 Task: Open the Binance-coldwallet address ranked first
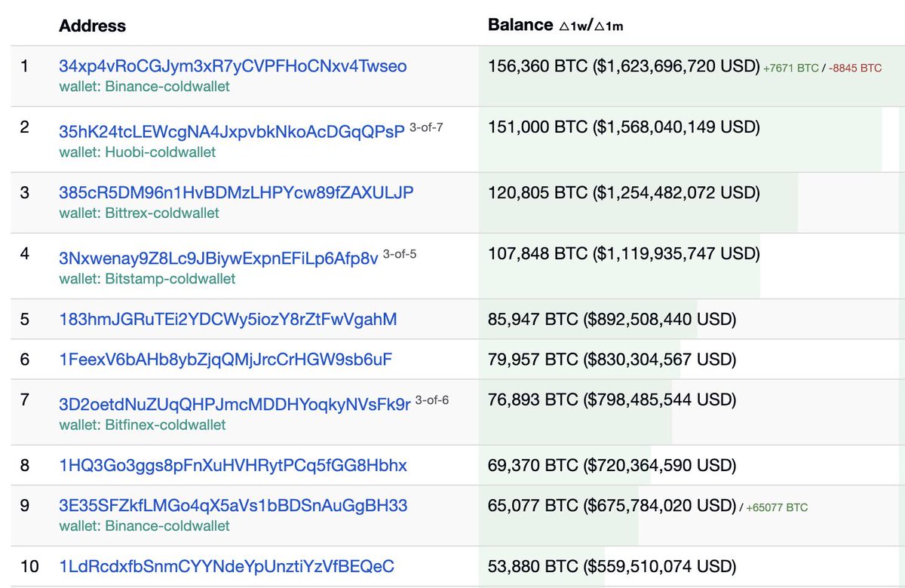point(233,66)
